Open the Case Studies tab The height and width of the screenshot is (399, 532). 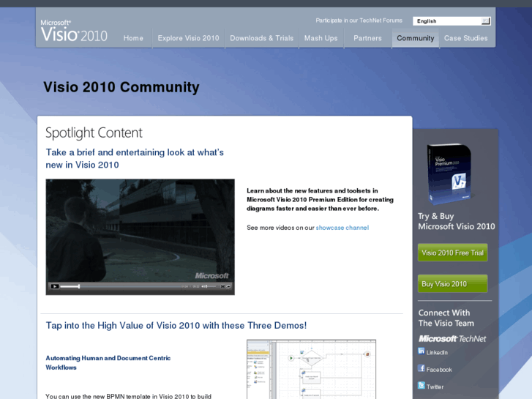(x=466, y=38)
